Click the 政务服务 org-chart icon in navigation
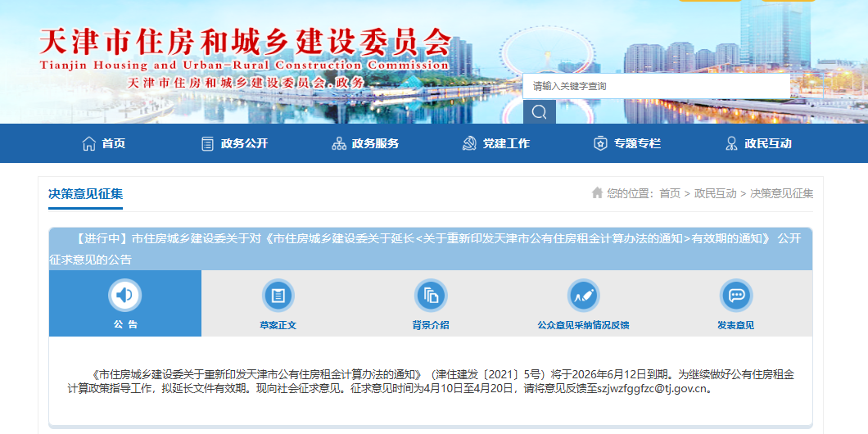 click(339, 143)
